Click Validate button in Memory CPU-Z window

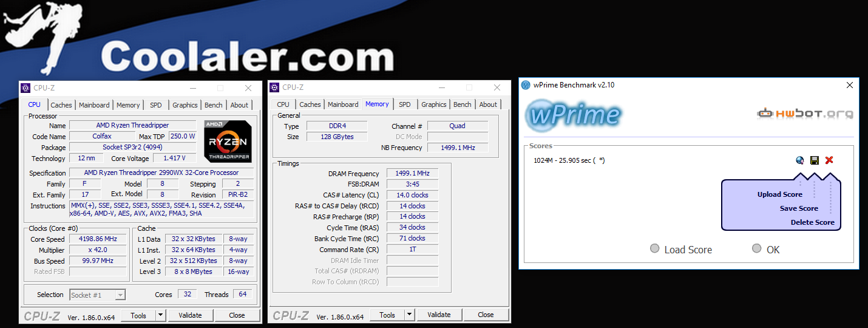[x=439, y=315]
